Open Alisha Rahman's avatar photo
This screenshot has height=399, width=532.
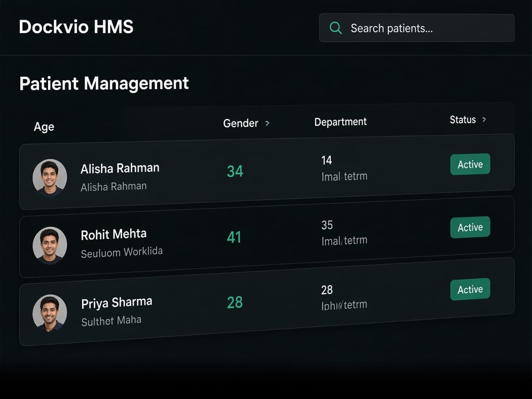[49, 177]
